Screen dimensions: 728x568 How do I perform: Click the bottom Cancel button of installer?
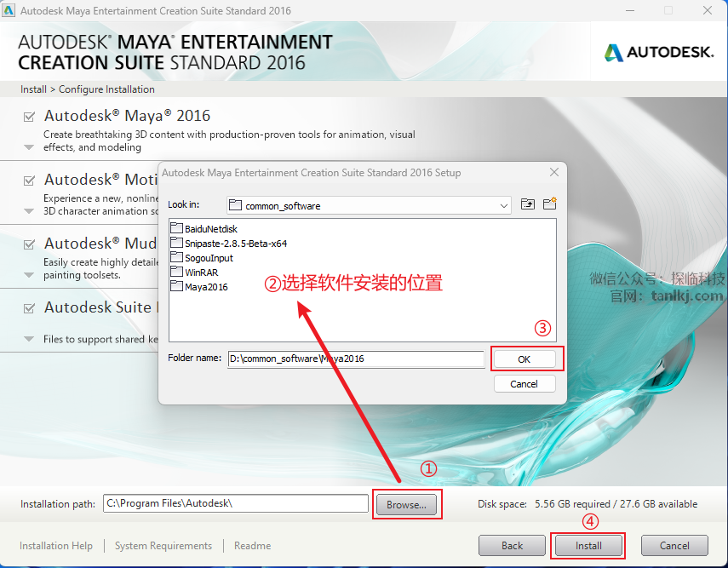click(674, 546)
